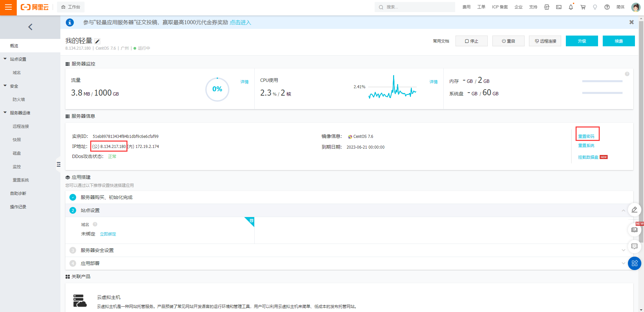
Task: Collapse the 站点设置 sidebar group
Action: click(x=5, y=59)
